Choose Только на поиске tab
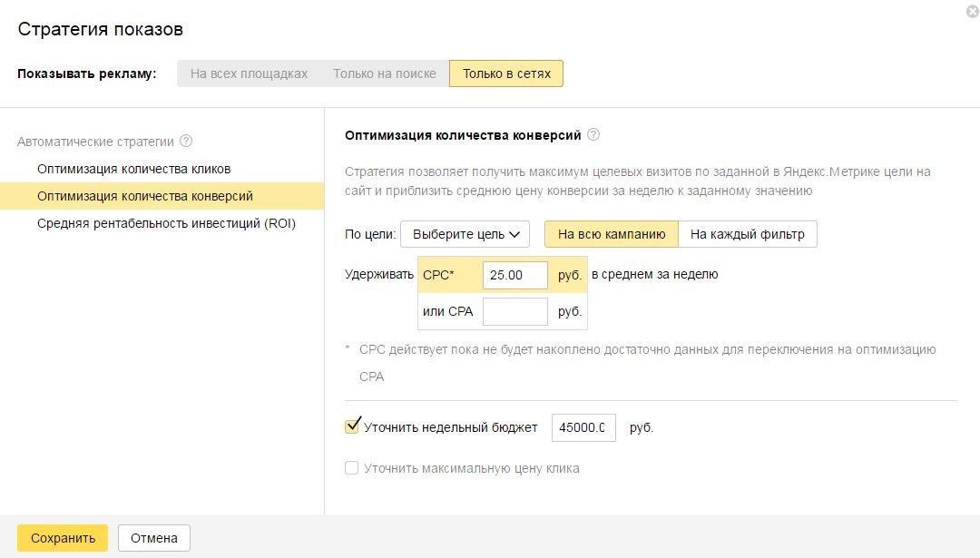 click(x=385, y=73)
